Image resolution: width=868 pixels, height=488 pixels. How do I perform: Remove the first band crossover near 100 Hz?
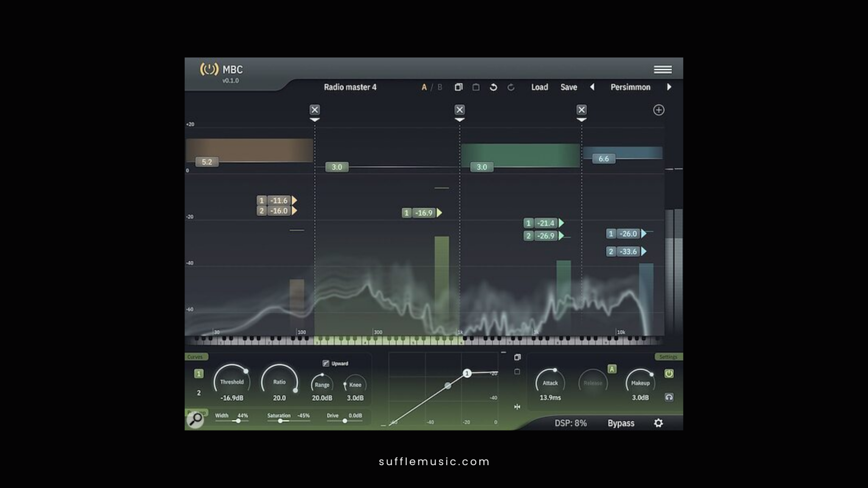point(314,110)
